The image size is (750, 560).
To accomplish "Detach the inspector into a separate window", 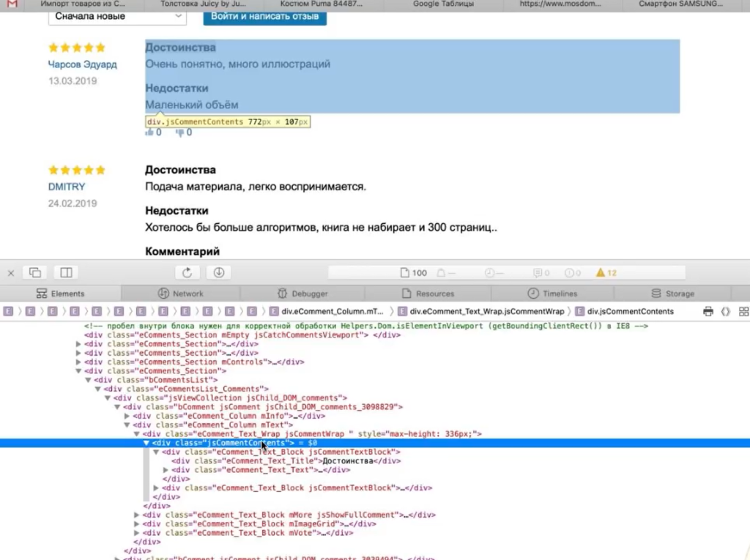I will click(34, 273).
